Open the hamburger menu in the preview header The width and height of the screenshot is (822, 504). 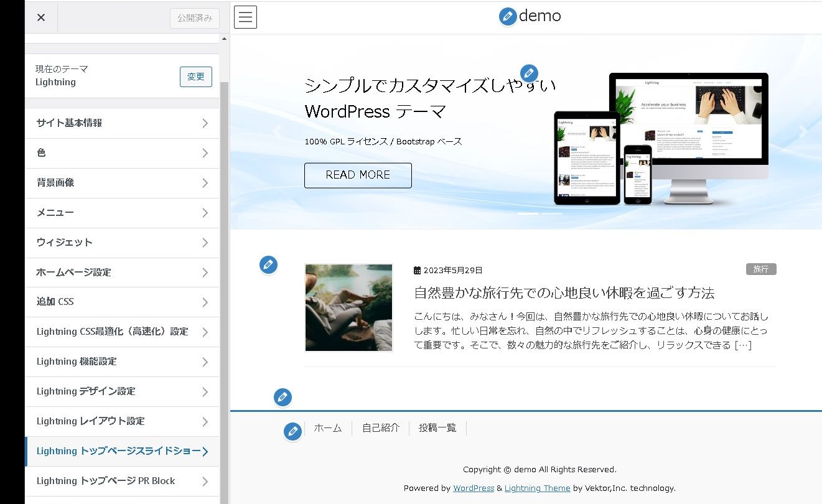tap(245, 17)
